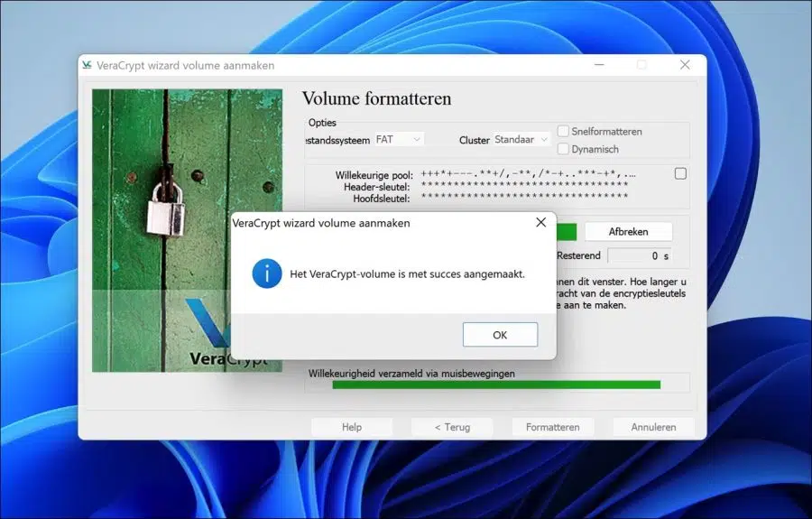Click the padlock door image
This screenshot has height=519, width=812.
[x=187, y=230]
